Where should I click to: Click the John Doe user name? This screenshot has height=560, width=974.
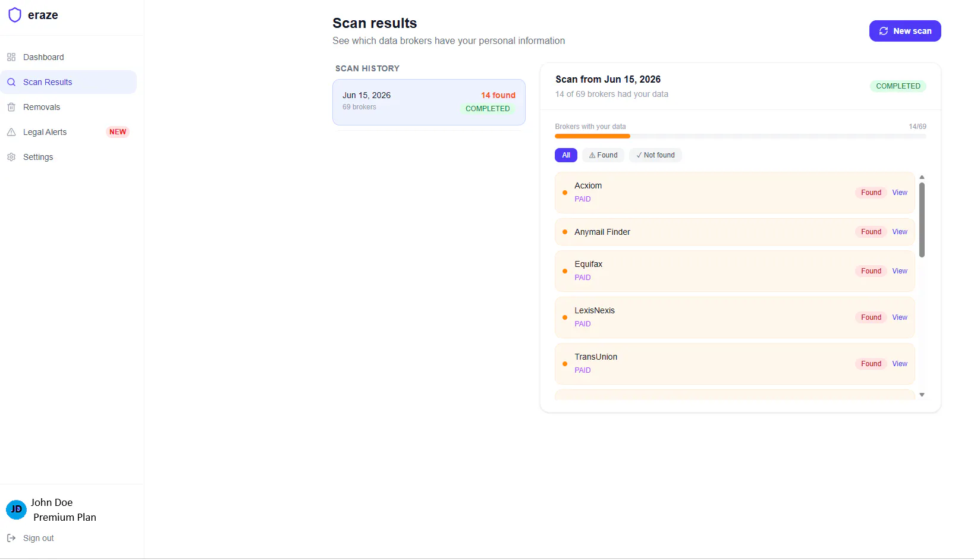coord(52,502)
